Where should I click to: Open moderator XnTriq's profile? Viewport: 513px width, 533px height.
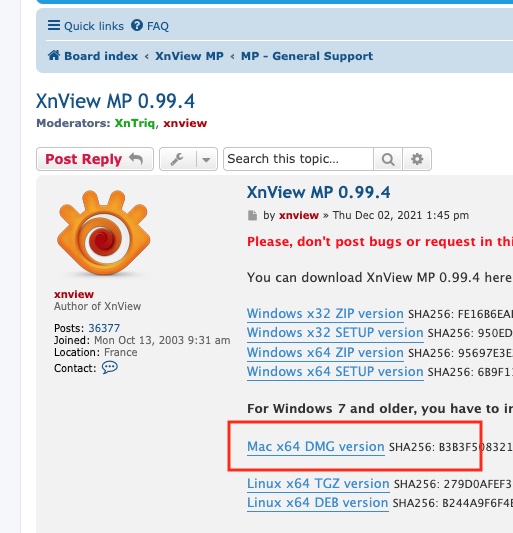click(135, 123)
